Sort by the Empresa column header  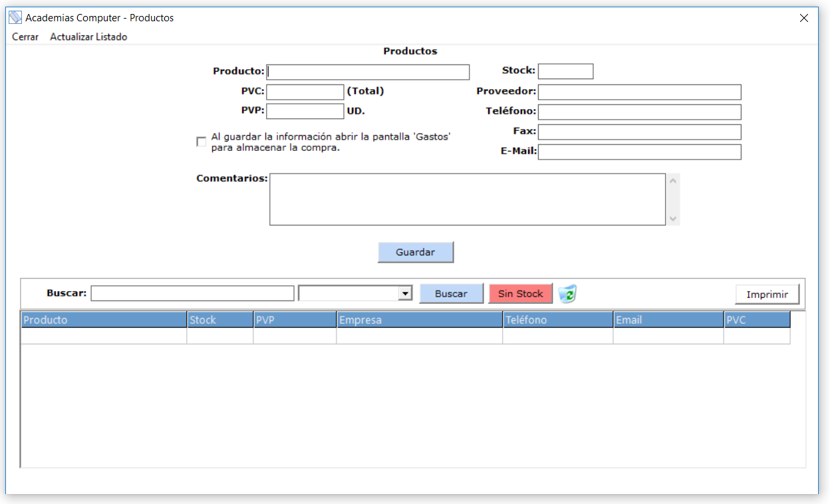point(420,320)
